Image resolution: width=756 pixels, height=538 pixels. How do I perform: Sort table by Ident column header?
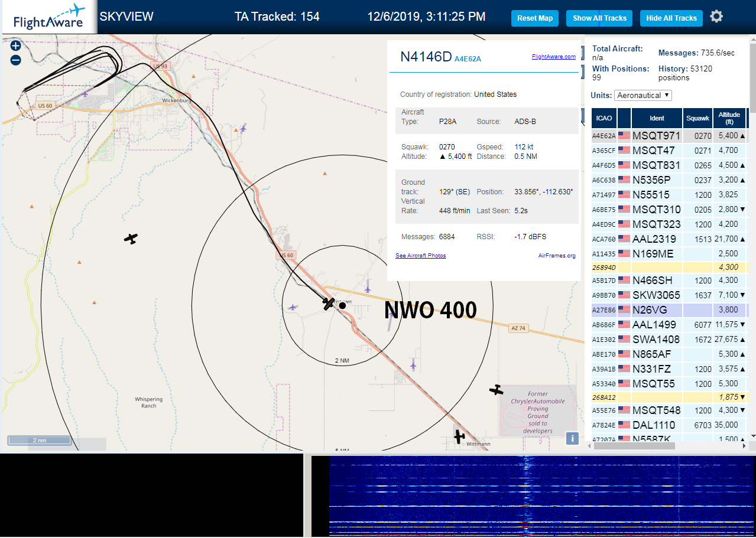[657, 118]
